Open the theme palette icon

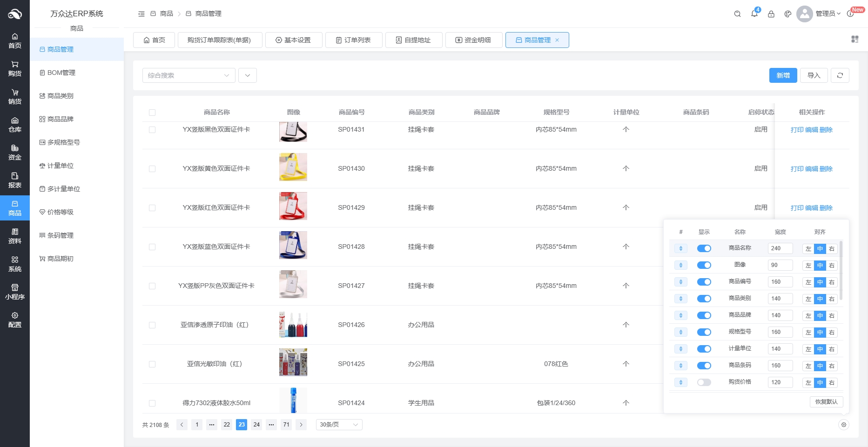coord(787,14)
